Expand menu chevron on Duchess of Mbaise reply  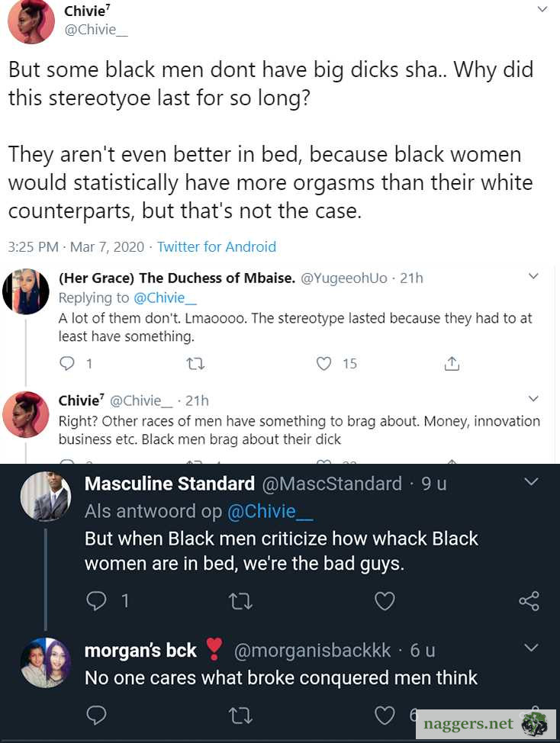tap(533, 276)
